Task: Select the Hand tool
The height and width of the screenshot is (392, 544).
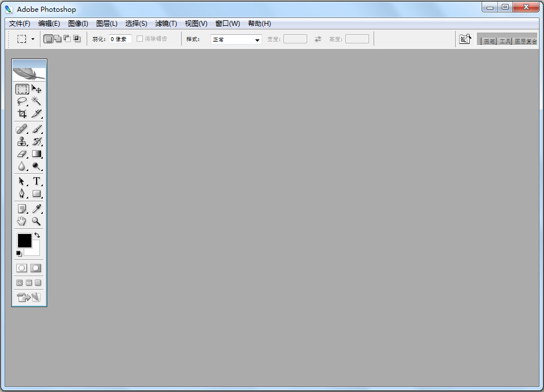Action: [x=21, y=221]
